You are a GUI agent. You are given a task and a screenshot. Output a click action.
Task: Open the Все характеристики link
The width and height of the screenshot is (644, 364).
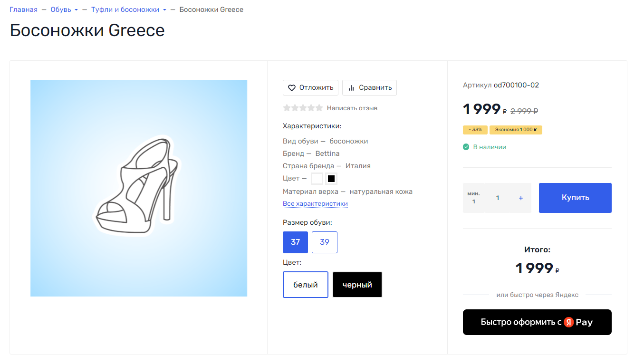coord(315,204)
